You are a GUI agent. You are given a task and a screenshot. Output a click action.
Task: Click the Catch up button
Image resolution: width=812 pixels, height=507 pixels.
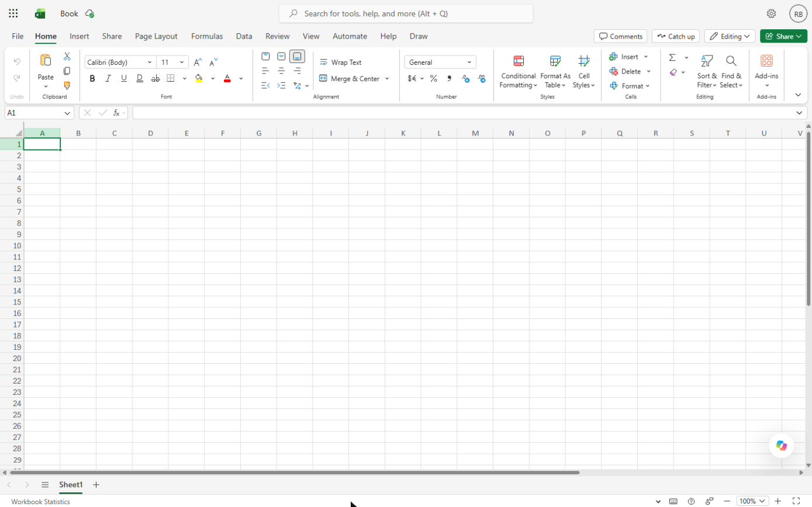pyautogui.click(x=676, y=36)
